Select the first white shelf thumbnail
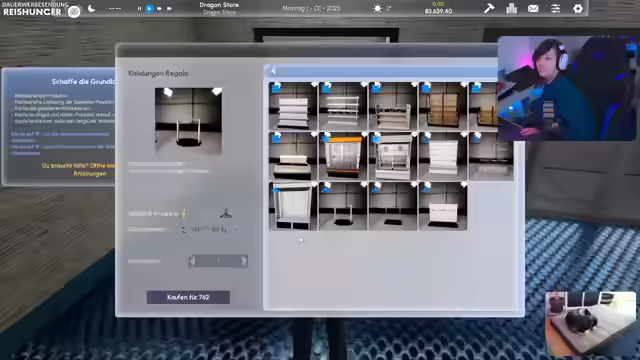The width and height of the screenshot is (640, 360). pyautogui.click(x=293, y=106)
